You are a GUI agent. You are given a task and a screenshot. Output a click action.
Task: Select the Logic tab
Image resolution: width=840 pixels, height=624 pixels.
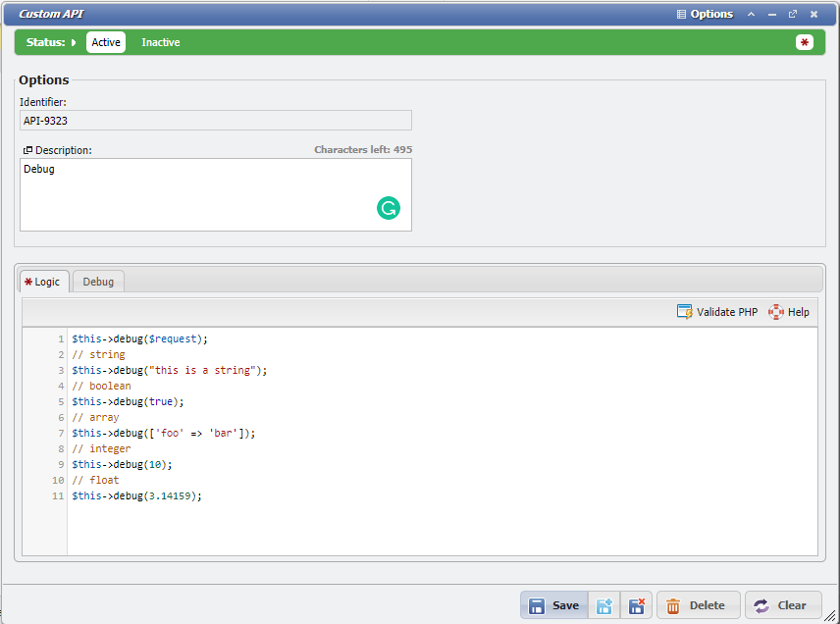pyautogui.click(x=43, y=282)
